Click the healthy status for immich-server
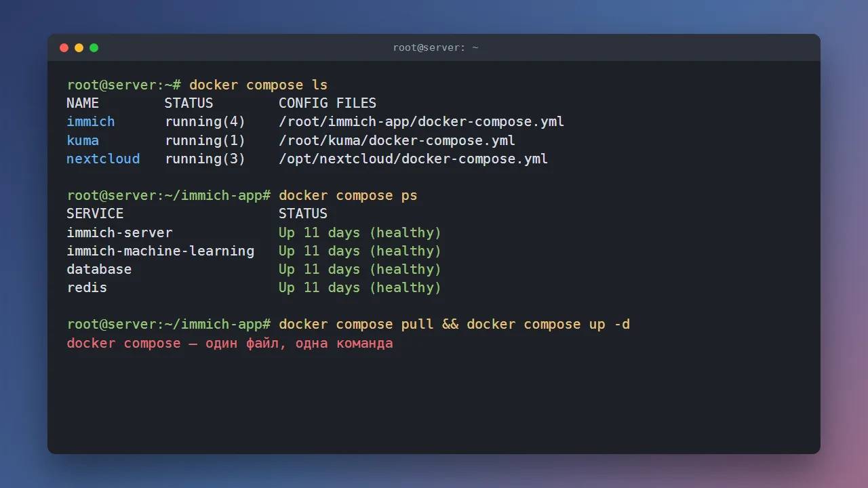The height and width of the screenshot is (488, 868). tap(360, 232)
